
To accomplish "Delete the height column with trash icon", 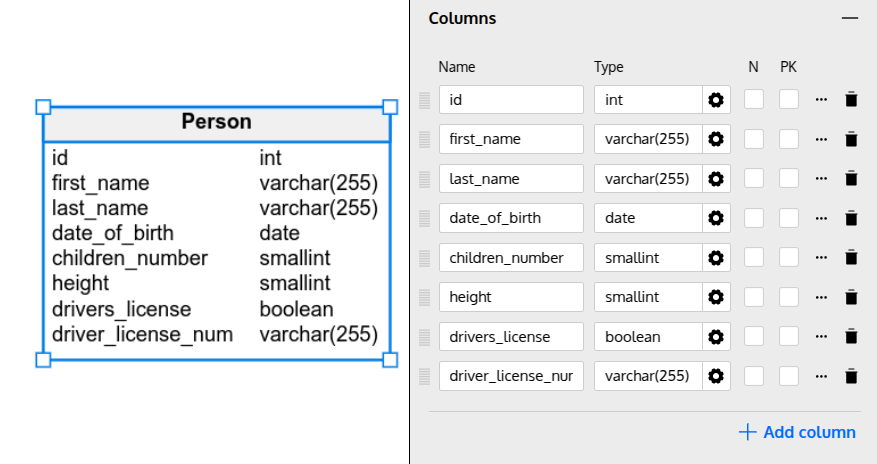I will pyautogui.click(x=851, y=297).
